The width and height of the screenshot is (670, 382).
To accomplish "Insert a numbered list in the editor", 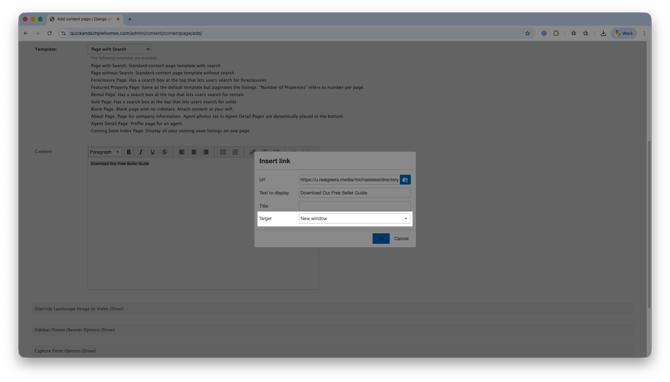I will (x=235, y=152).
